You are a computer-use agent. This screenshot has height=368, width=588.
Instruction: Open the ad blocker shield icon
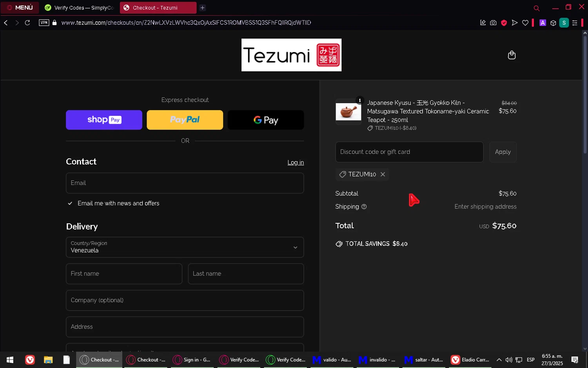(504, 23)
